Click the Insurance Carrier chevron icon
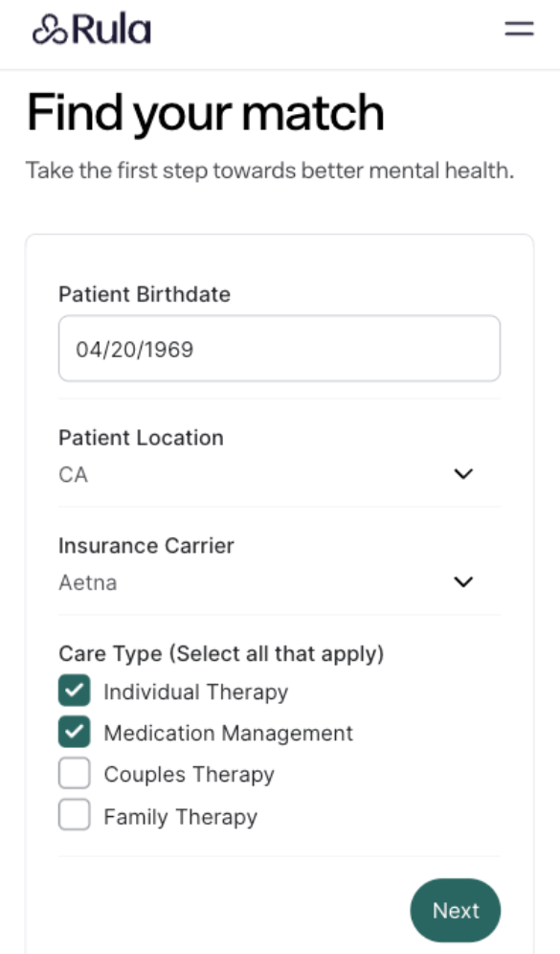Screen dimensions: 560x954 click(463, 581)
